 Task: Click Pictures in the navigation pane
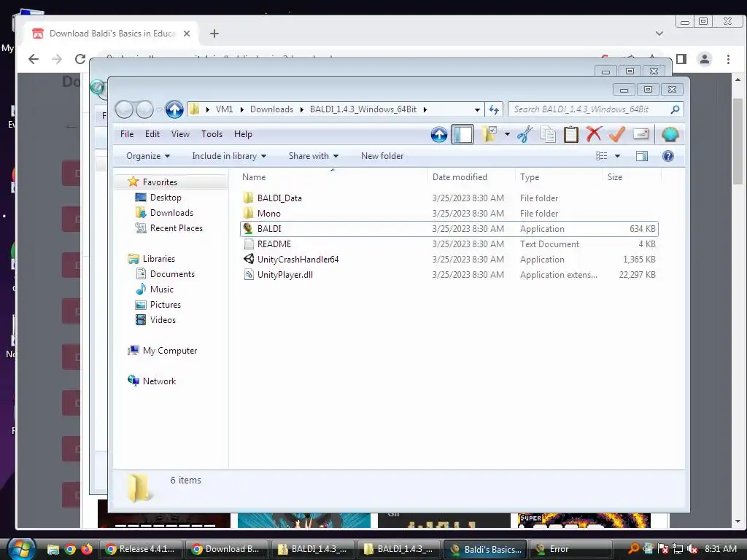click(x=166, y=305)
